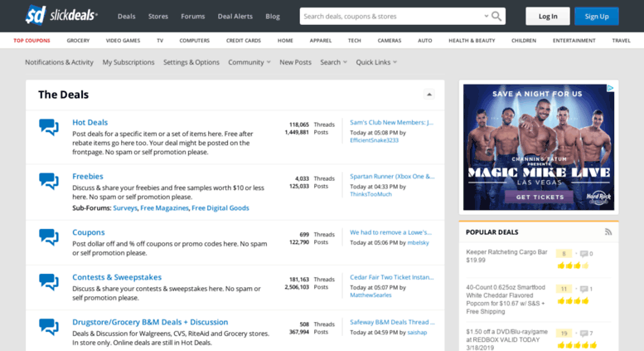This screenshot has height=351, width=644.
Task: Select the Entertainment category
Action: (574, 41)
